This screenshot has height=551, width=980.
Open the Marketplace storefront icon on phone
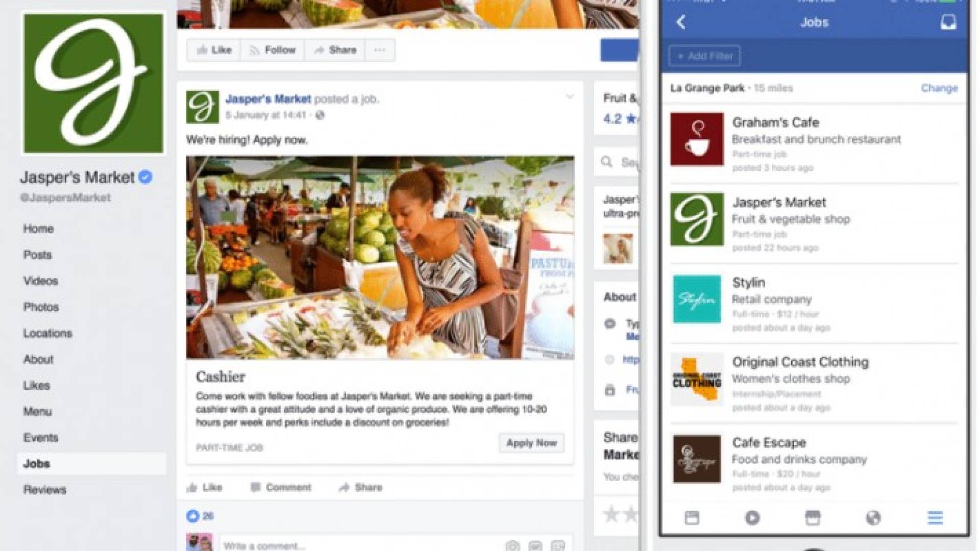point(813,518)
